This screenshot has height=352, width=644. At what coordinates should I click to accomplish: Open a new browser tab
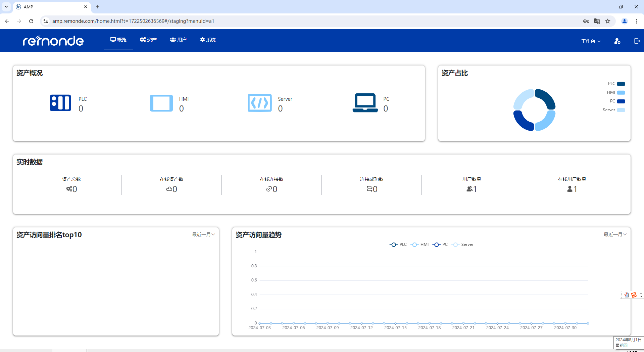pyautogui.click(x=98, y=7)
